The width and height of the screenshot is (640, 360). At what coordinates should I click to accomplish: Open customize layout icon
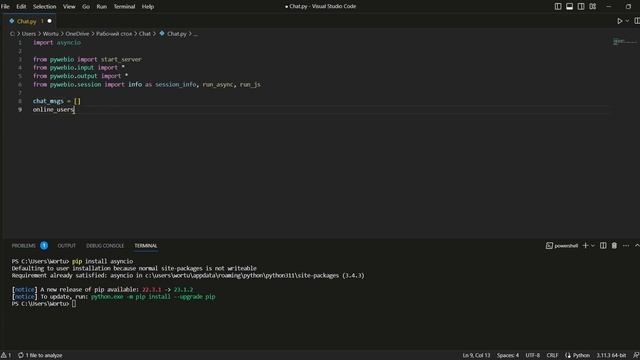click(x=593, y=7)
